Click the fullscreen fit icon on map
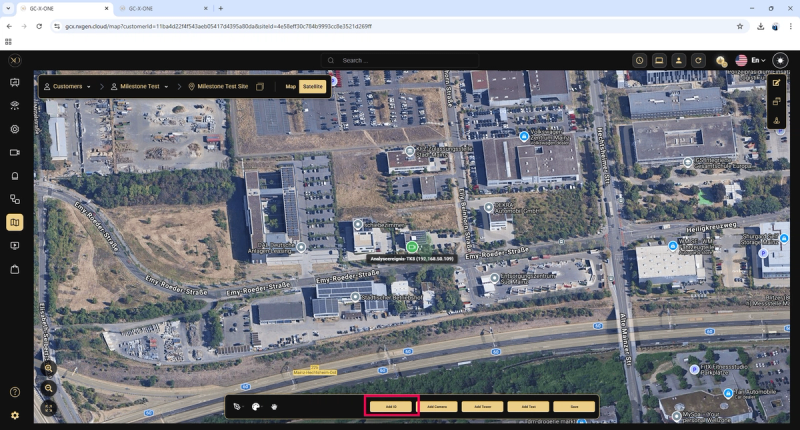The width and height of the screenshot is (800, 430). pyautogui.click(x=48, y=408)
